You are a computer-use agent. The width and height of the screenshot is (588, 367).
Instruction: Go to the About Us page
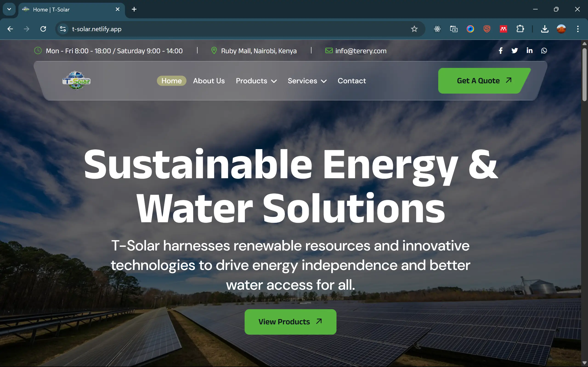click(209, 81)
